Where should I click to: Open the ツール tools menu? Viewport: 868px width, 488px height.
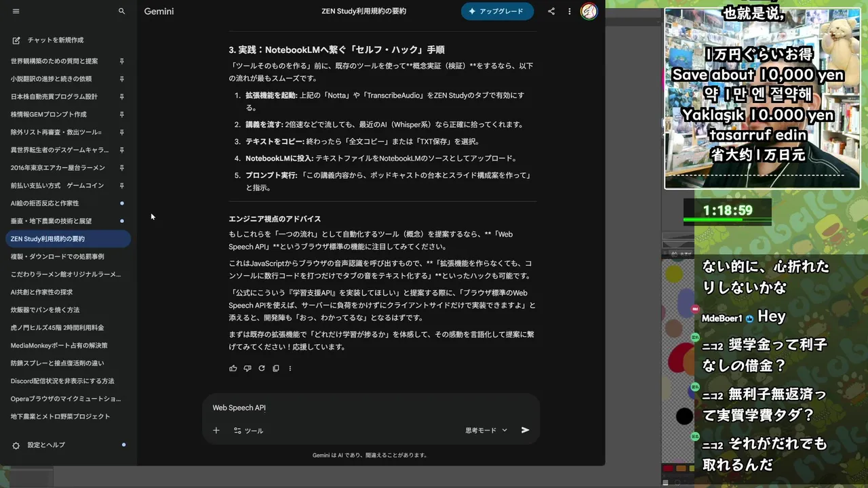[x=248, y=430]
